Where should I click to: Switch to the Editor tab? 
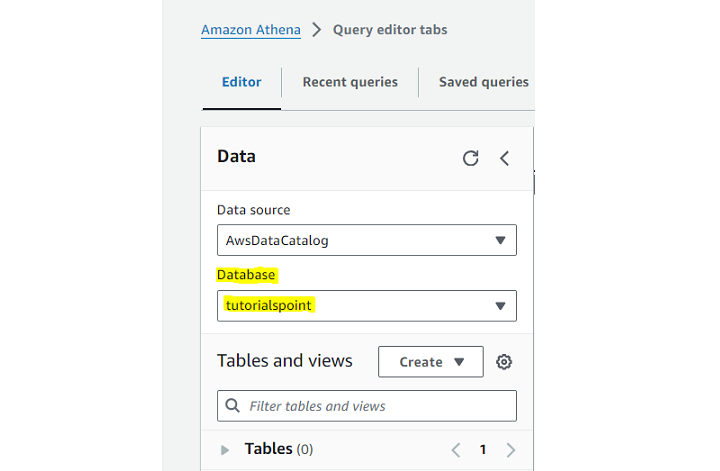coord(241,82)
